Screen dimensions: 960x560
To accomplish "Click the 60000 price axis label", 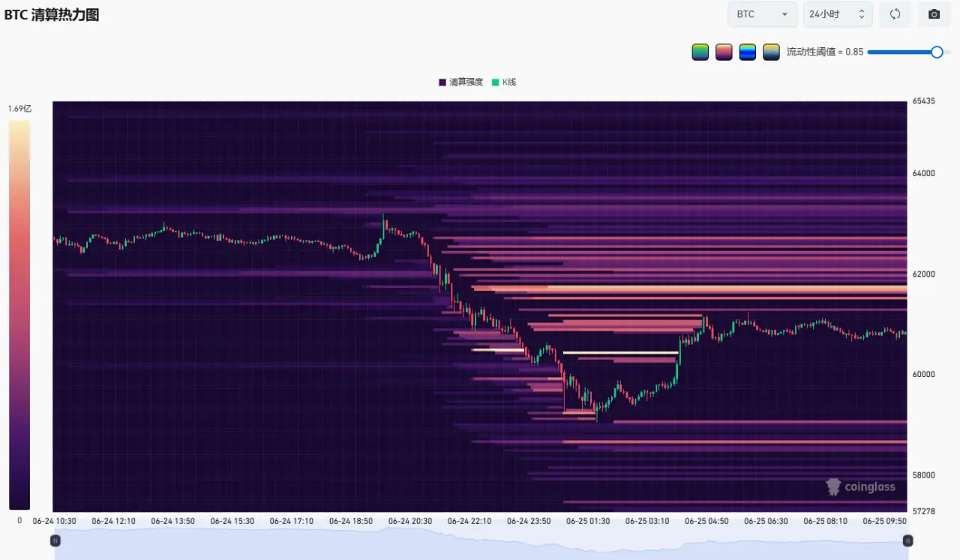I will (x=924, y=375).
